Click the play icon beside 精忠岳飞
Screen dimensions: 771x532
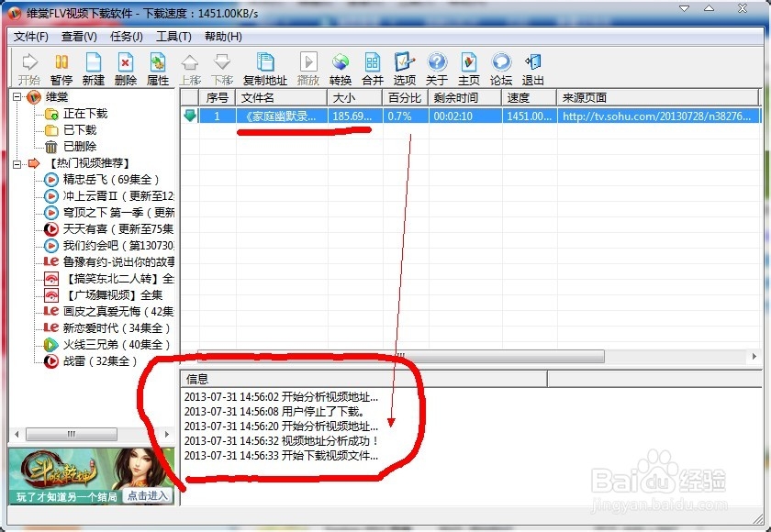tap(51, 180)
